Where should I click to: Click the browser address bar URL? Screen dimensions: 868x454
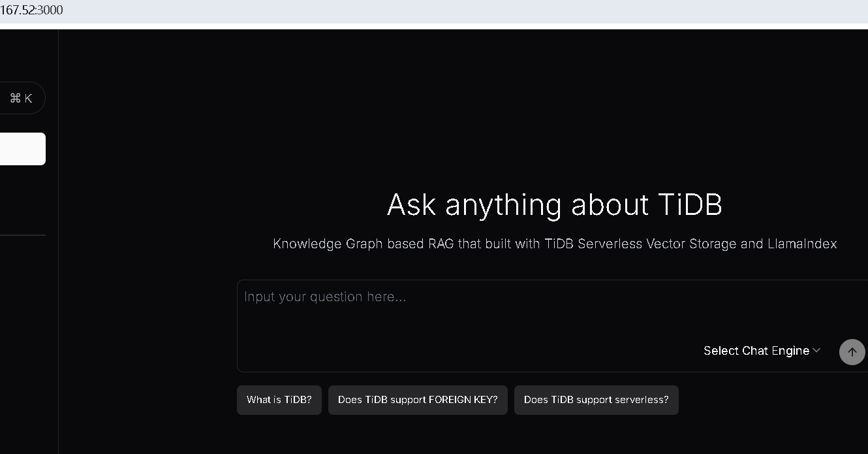[x=31, y=10]
